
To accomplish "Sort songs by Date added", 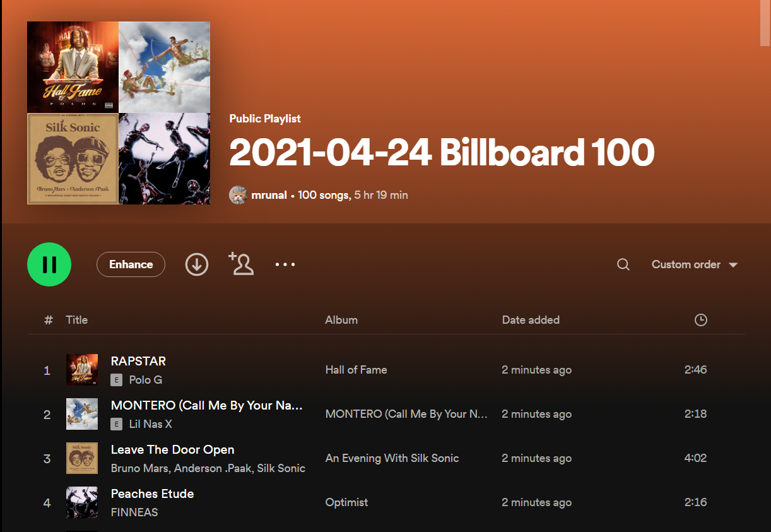I will click(x=531, y=320).
